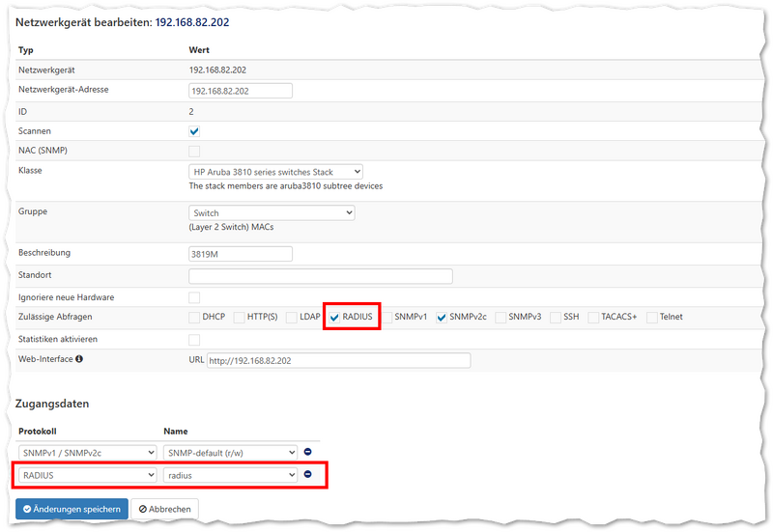773x532 pixels.
Task: Click the Abbrechen button
Action: [164, 509]
